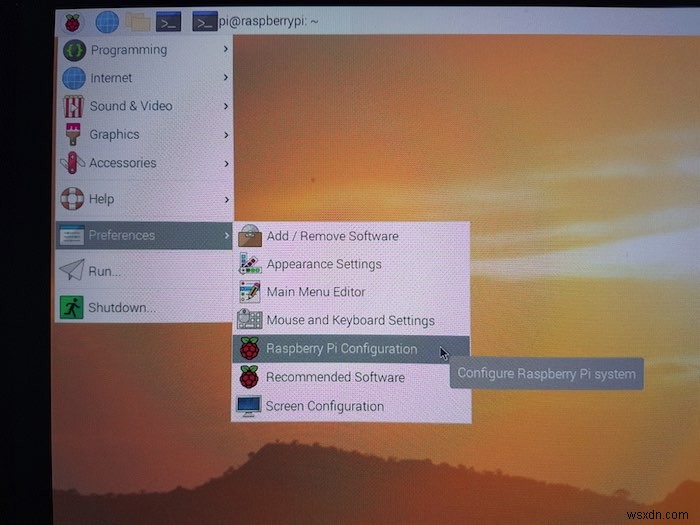Click the Raspberry Pi menu icon

[x=72, y=22]
